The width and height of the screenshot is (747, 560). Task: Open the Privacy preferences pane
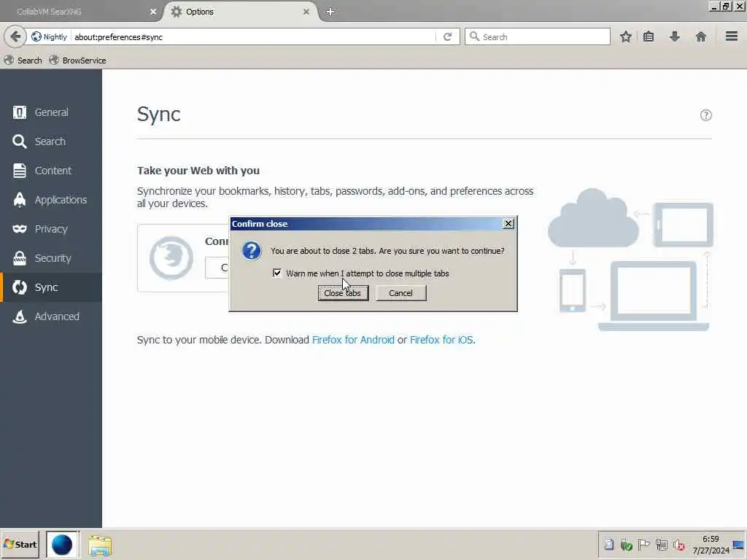pos(51,229)
